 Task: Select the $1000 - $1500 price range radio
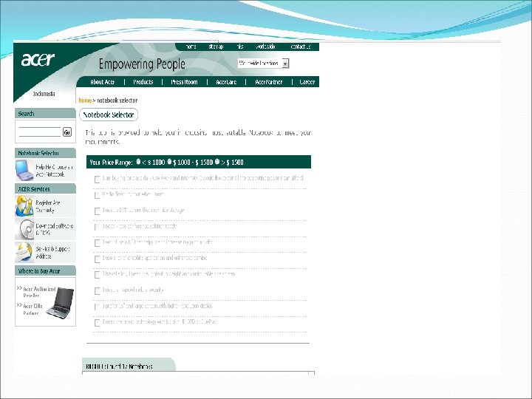[169, 162]
